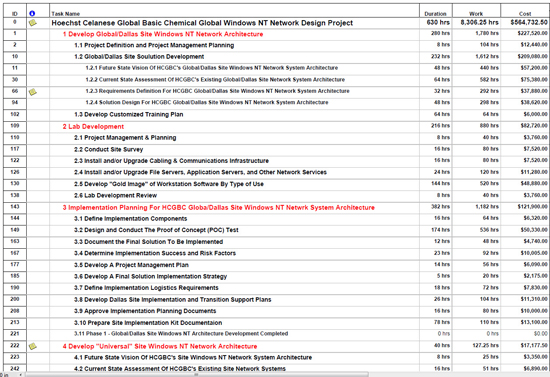550x377 pixels.
Task: Select task '4 Develop Universal Site Windows NT Network Architecture'
Action: pos(160,346)
